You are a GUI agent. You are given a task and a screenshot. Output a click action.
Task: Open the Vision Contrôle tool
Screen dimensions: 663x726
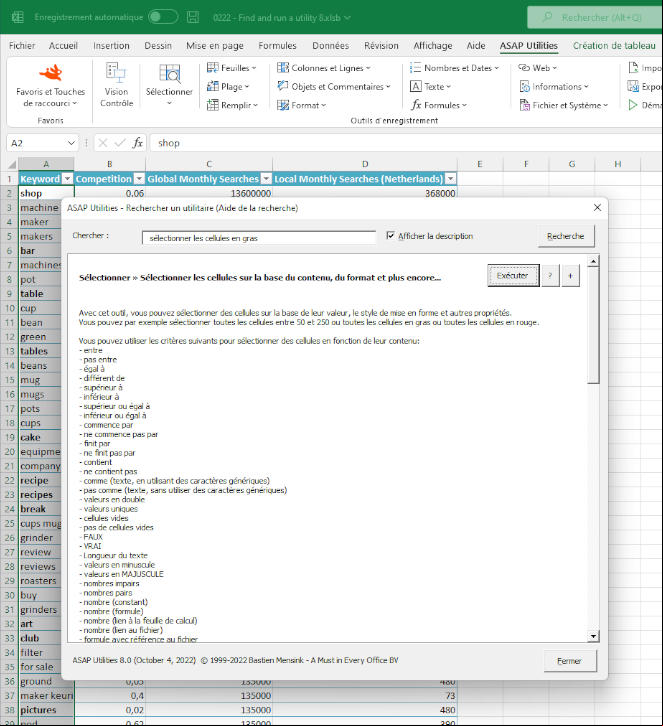[x=116, y=85]
